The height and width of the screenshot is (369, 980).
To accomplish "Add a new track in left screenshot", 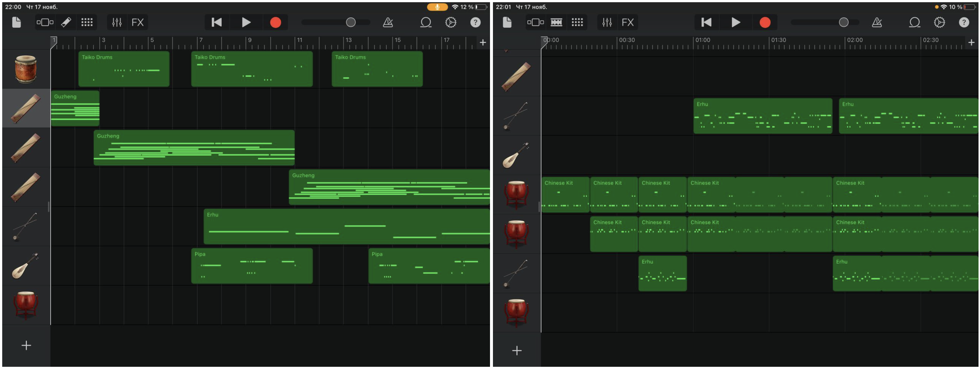I will pyautogui.click(x=26, y=345).
